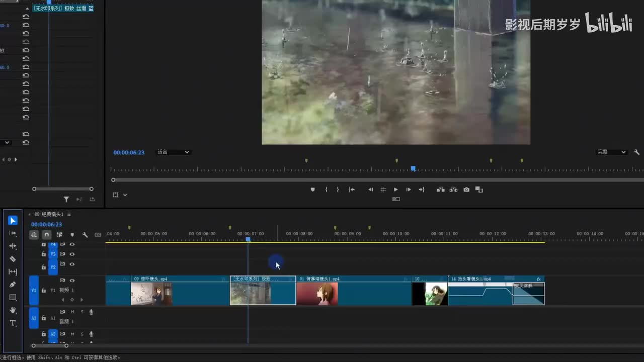Toggle V2 track targeting
Screen dimensions: 644x362
tap(53, 267)
